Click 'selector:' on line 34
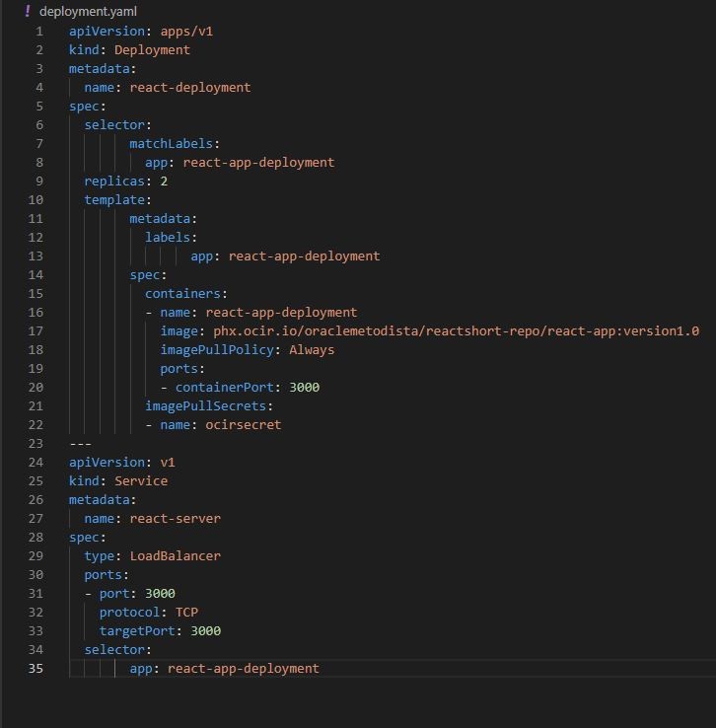 118,650
